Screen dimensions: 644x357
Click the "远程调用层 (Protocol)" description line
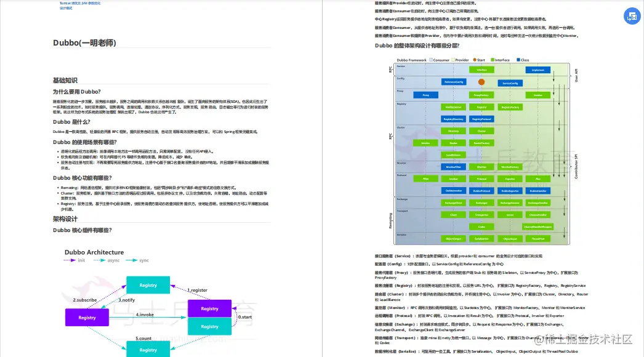[469, 316]
